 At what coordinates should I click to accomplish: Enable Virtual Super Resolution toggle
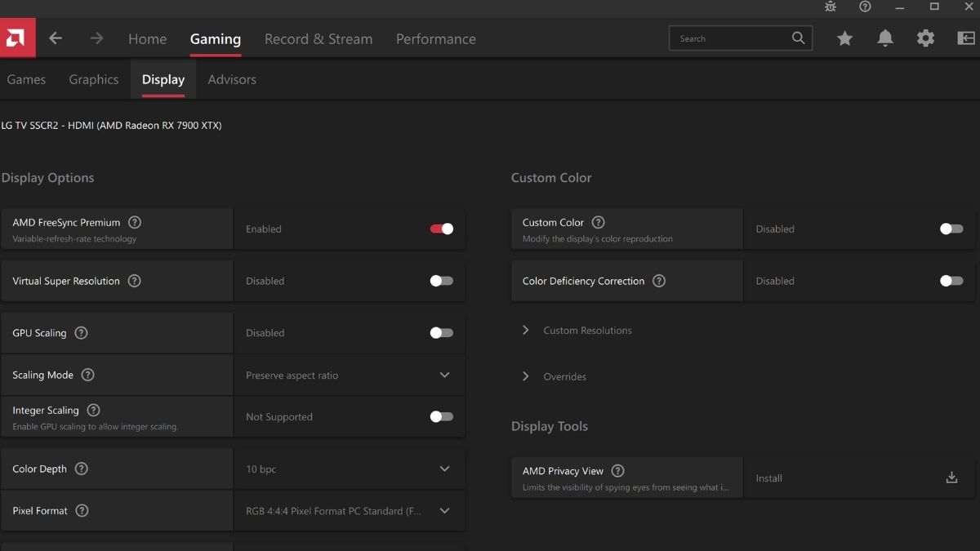tap(442, 281)
